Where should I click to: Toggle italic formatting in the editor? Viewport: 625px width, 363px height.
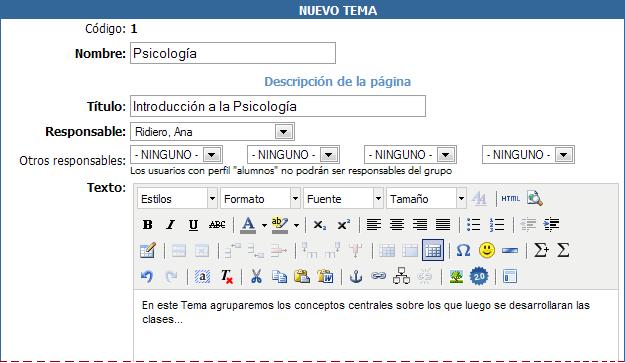point(171,225)
